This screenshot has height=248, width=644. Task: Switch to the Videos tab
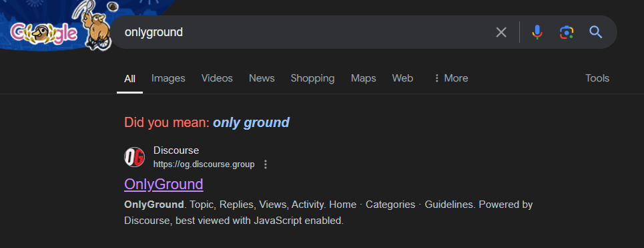(x=217, y=78)
